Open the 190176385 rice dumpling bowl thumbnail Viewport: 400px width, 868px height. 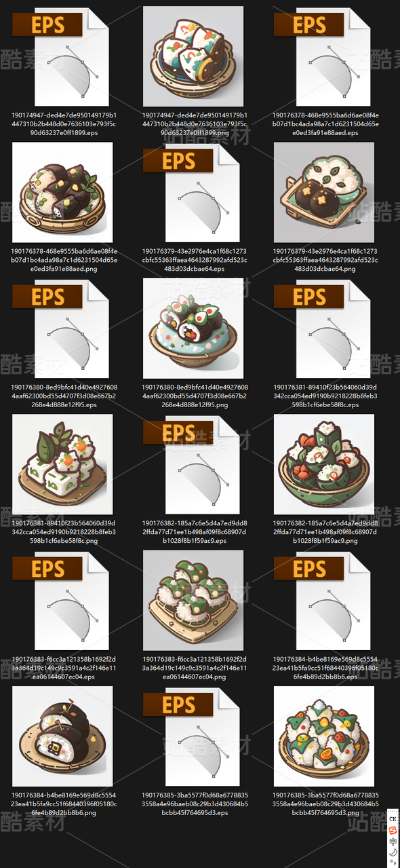point(324,736)
